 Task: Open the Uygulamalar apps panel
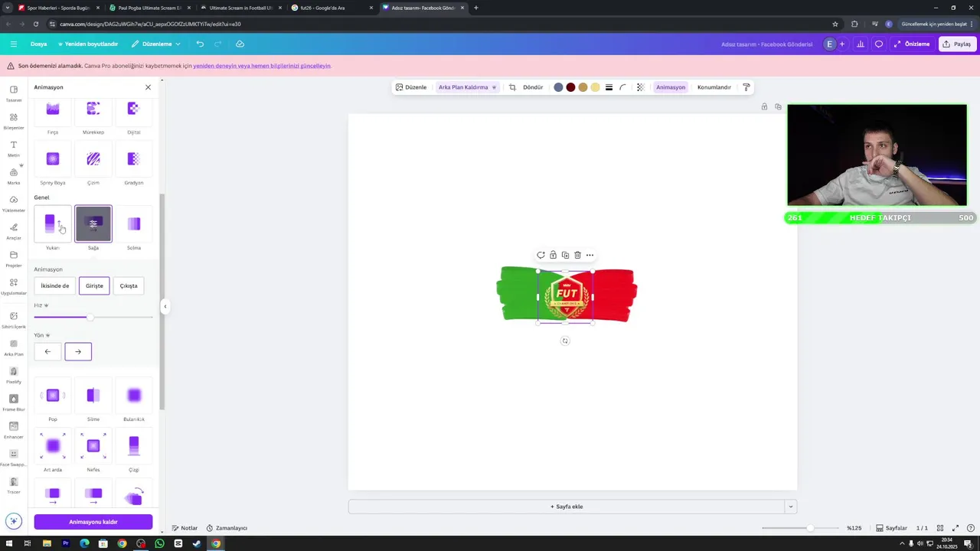(x=14, y=286)
